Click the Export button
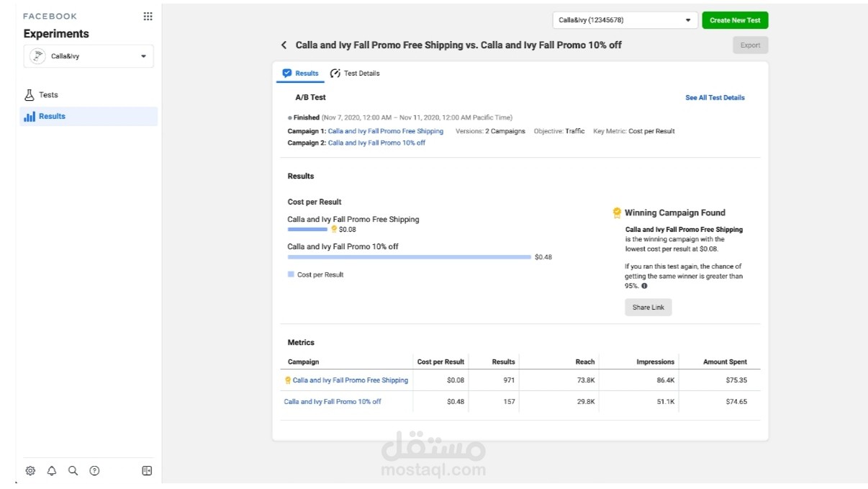This screenshot has height=489, width=868. (750, 45)
